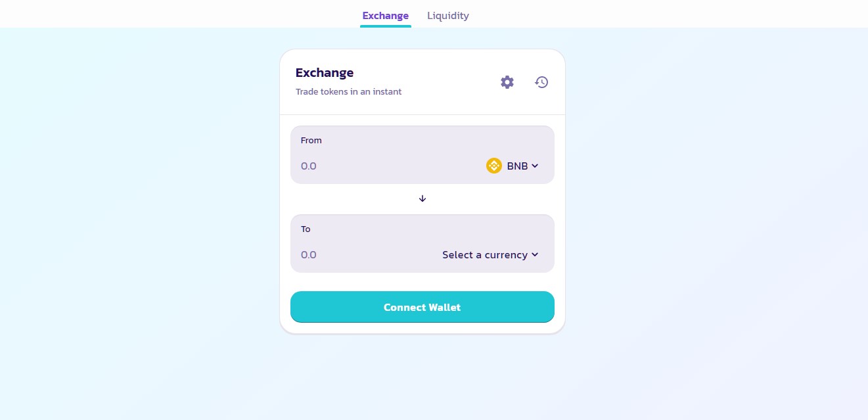Open recent transactions history icon
The image size is (868, 420).
tap(541, 82)
